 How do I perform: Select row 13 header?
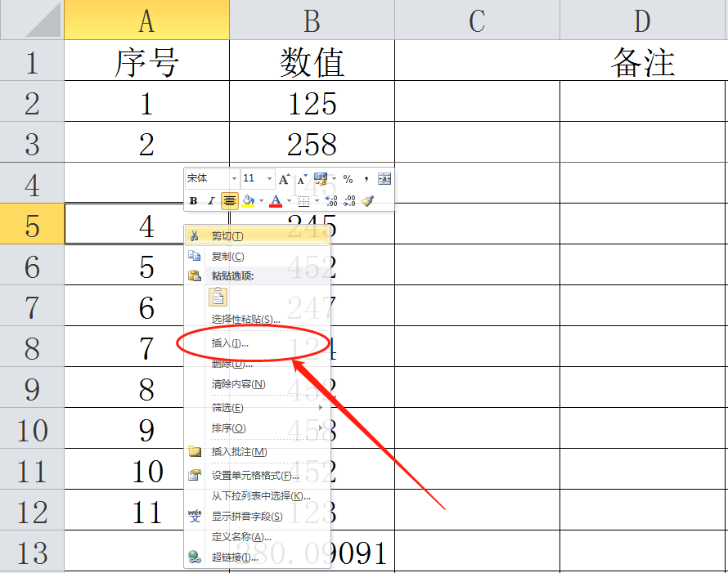point(32,551)
